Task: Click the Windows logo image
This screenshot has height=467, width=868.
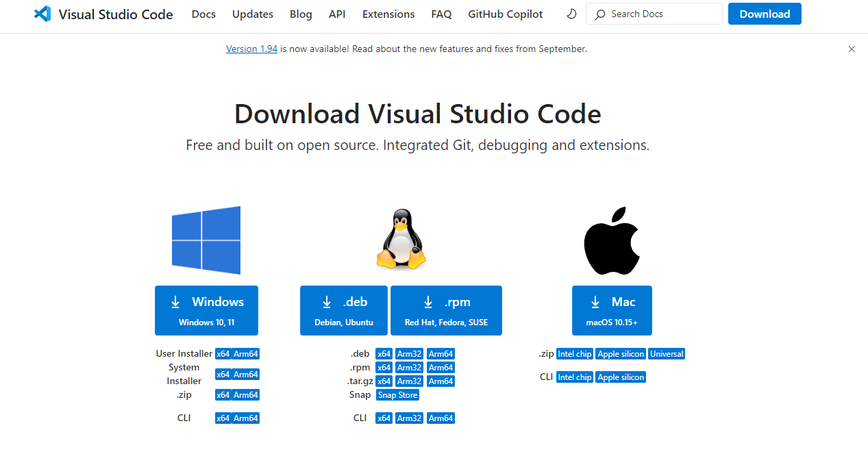Action: [206, 240]
